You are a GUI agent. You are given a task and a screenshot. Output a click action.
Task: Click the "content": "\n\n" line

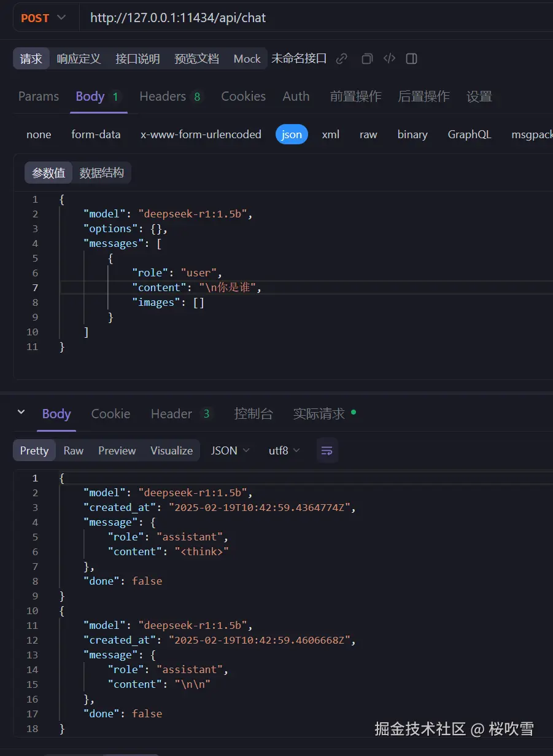coord(160,684)
